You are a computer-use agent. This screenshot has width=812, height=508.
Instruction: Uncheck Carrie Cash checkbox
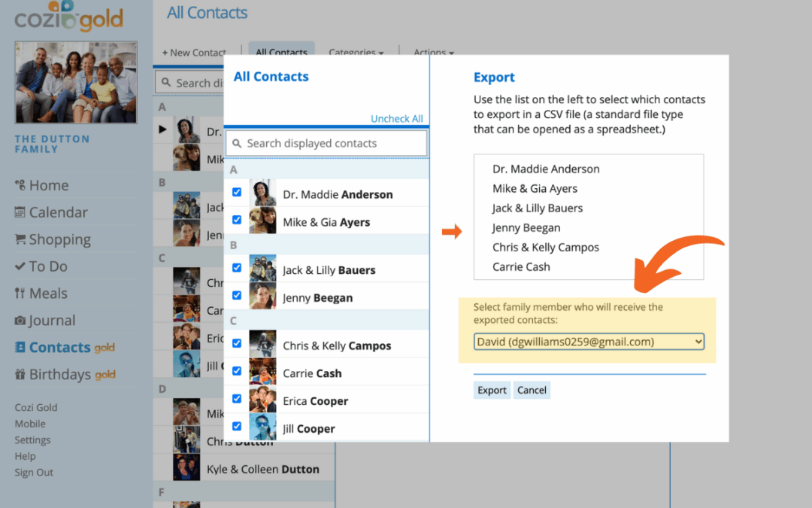click(x=237, y=371)
